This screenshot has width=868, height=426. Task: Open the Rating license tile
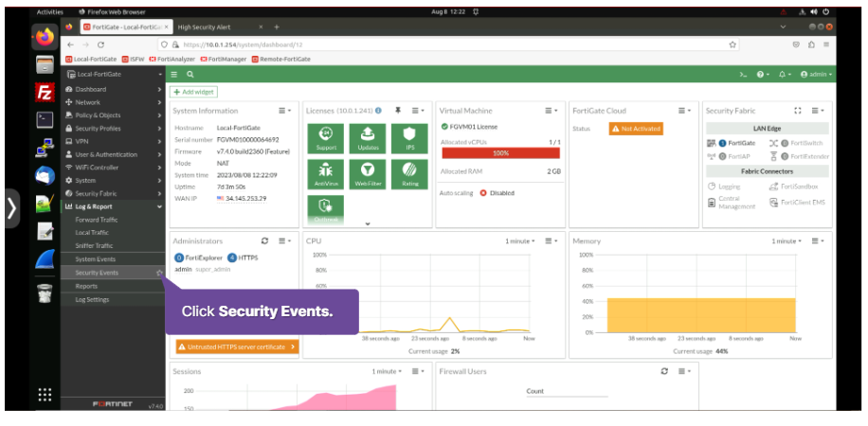pos(409,174)
